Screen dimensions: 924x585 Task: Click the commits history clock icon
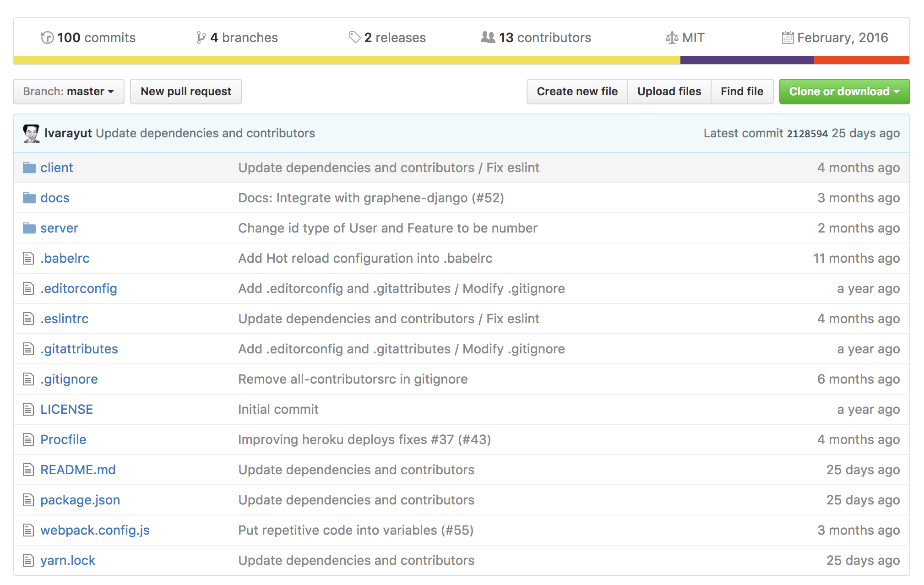47,38
